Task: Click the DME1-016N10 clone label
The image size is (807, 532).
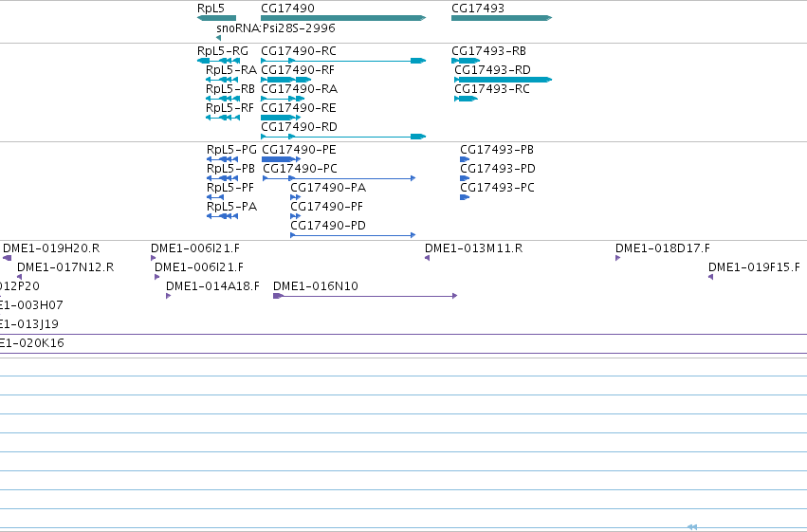Action: pyautogui.click(x=316, y=286)
